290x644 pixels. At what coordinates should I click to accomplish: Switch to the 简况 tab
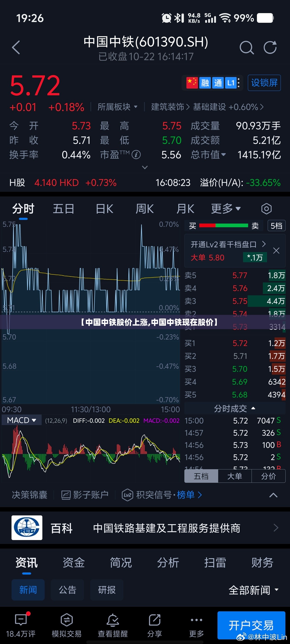pyautogui.click(x=121, y=563)
